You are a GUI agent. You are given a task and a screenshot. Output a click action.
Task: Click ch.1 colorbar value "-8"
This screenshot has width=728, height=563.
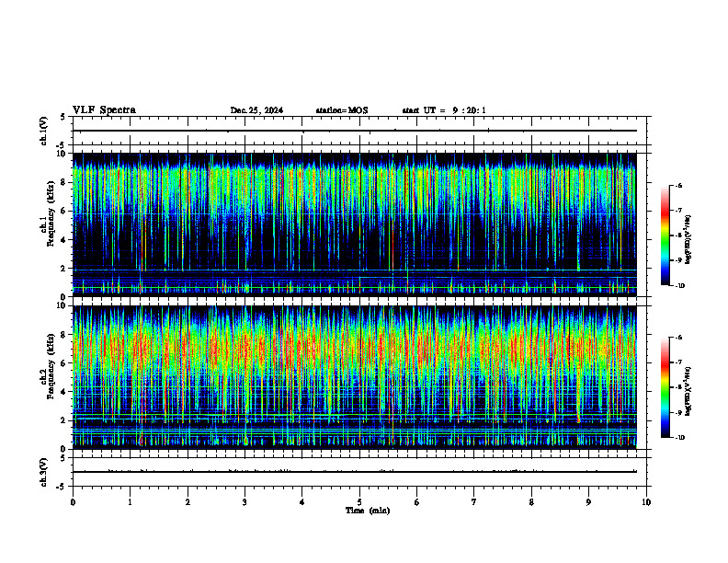pyautogui.click(x=679, y=236)
